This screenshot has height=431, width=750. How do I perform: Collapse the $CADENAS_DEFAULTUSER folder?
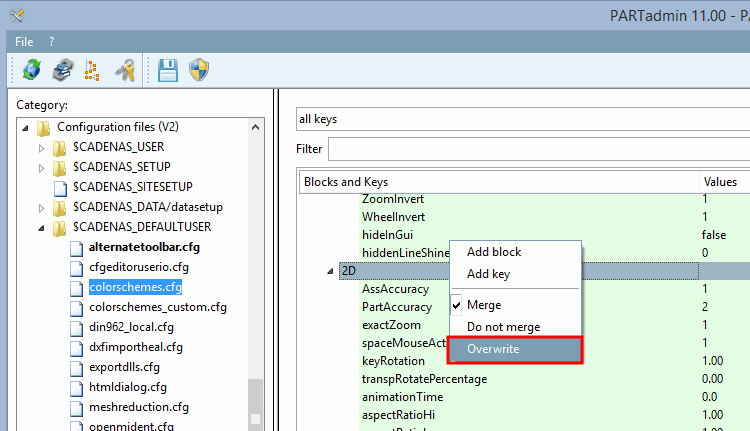click(42, 228)
